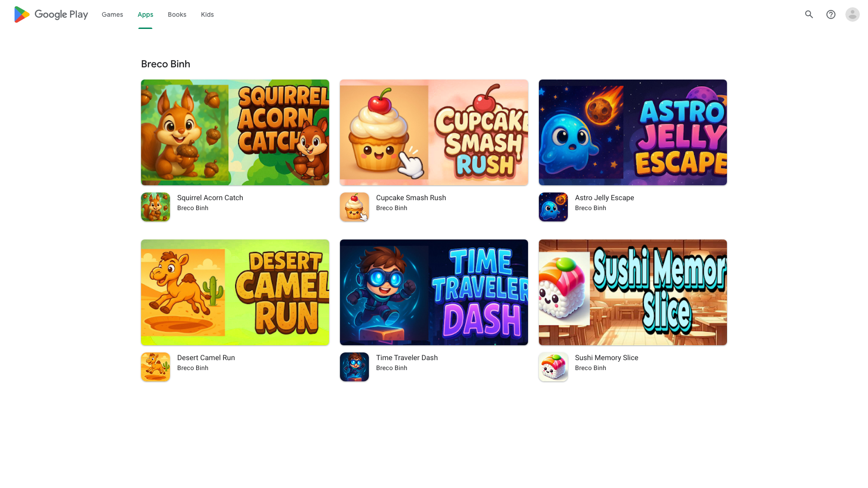Open the Sushi Memory Slice title link
This screenshot has height=488, width=868.
(x=607, y=358)
